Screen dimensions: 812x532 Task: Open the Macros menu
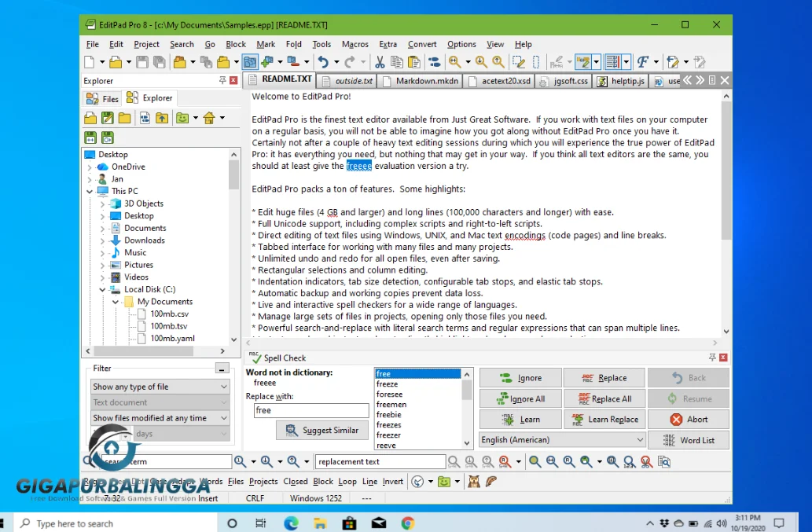click(x=355, y=45)
